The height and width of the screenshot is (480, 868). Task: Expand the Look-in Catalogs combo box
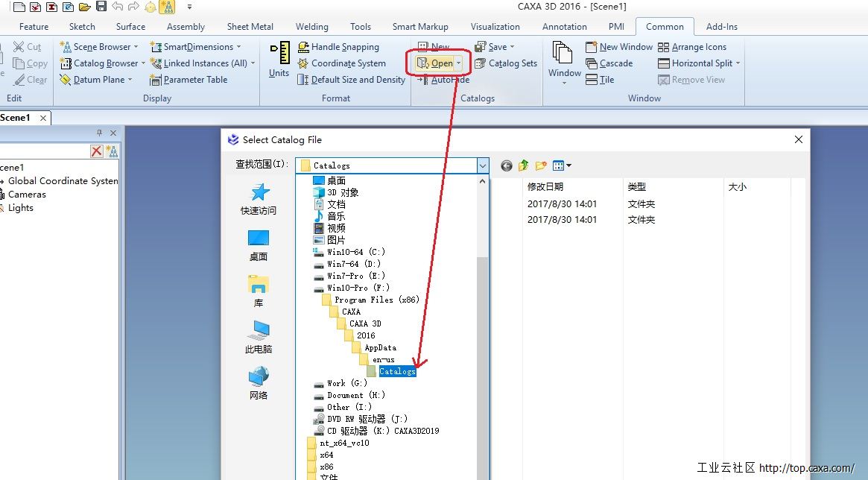(483, 165)
